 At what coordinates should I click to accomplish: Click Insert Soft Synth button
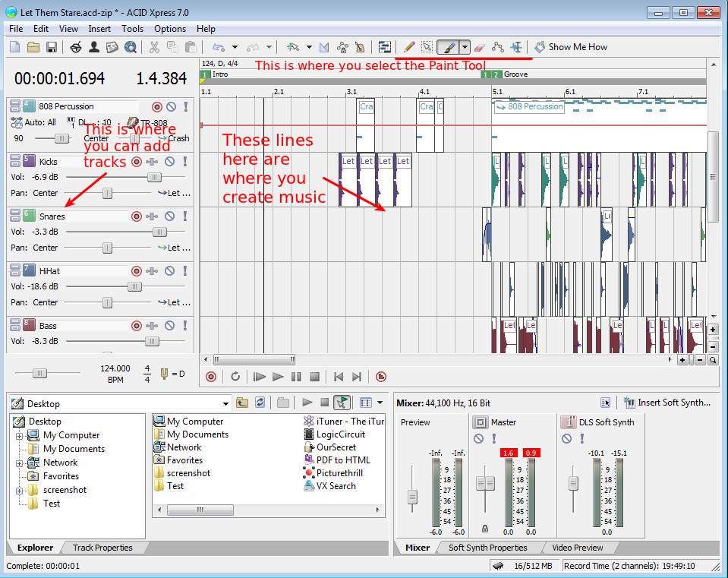[667, 403]
